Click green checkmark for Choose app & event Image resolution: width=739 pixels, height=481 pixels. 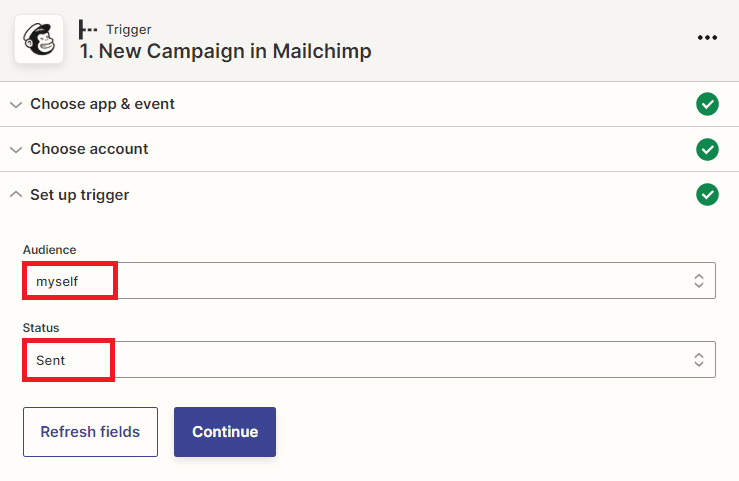pyautogui.click(x=707, y=104)
